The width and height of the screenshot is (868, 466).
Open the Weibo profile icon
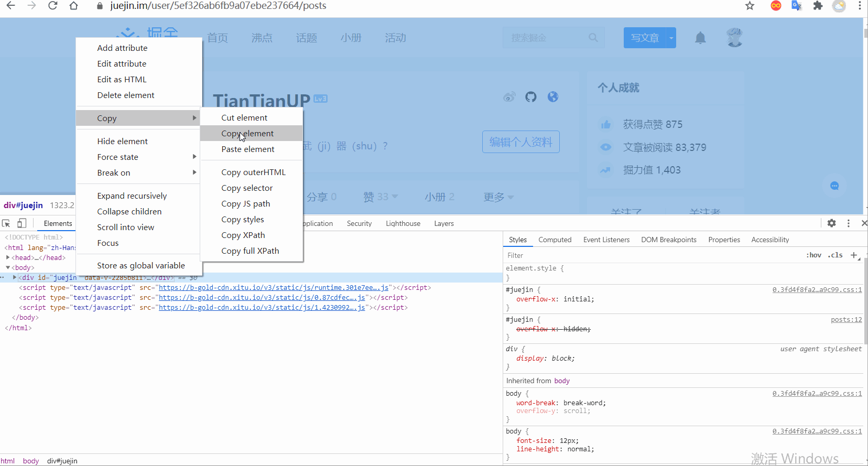pyautogui.click(x=509, y=97)
